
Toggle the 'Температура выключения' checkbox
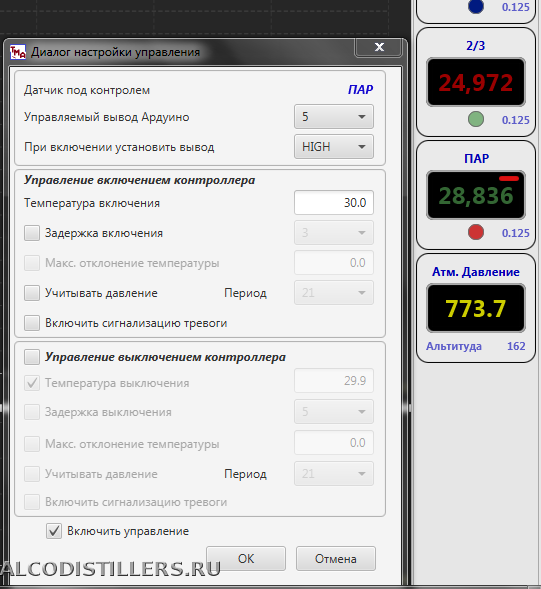click(x=32, y=383)
